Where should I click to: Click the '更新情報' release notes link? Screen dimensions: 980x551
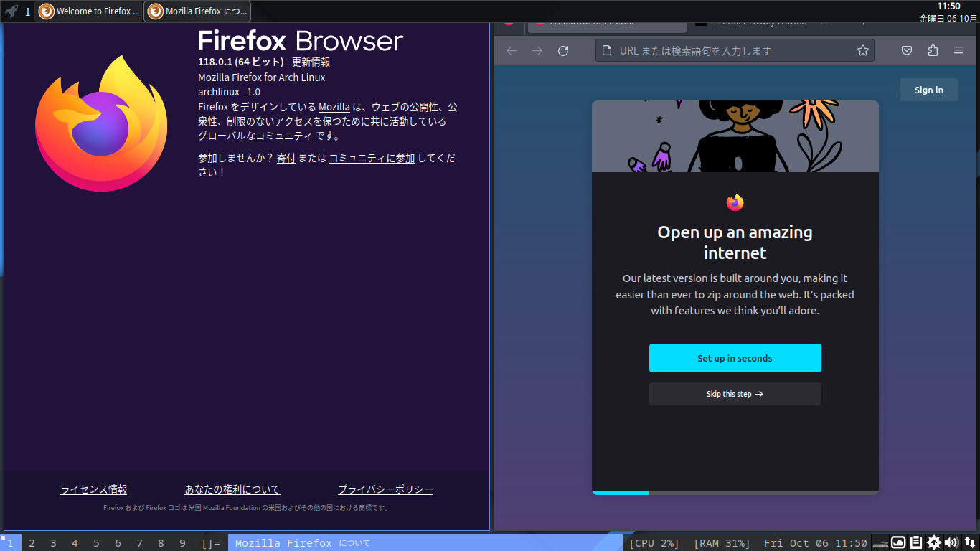click(311, 62)
